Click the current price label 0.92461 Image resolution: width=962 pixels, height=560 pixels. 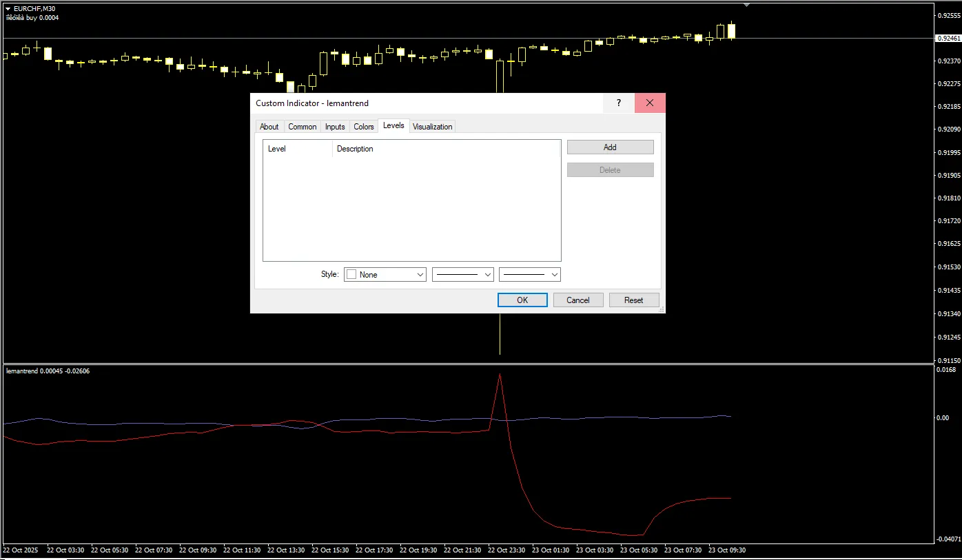point(948,39)
